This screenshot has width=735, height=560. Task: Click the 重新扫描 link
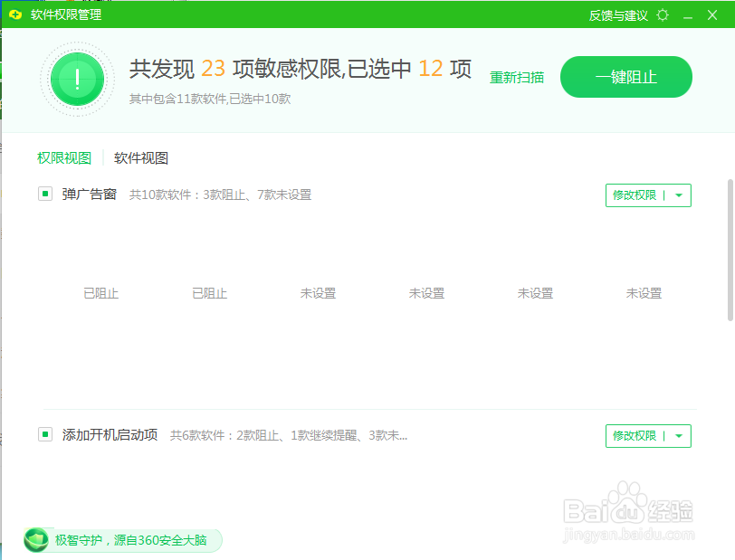[517, 77]
